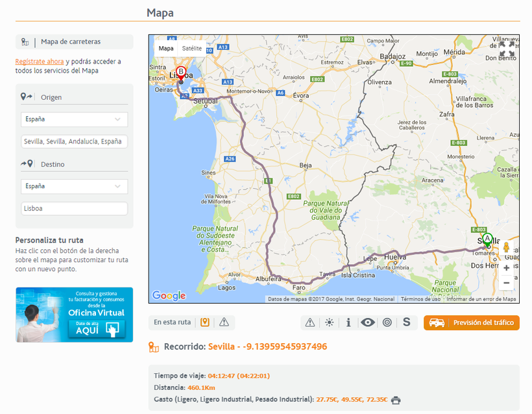Toggle the eye visibility icon in map toolbar
The image size is (532, 414).
368,322
